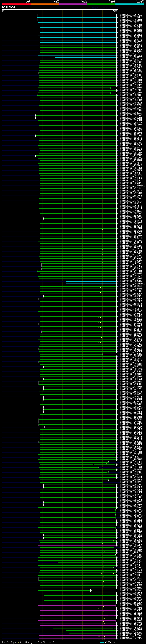Select hit label UniRef100_Q0D401
This screenshot has height=644, width=146.
tap(131, 286)
